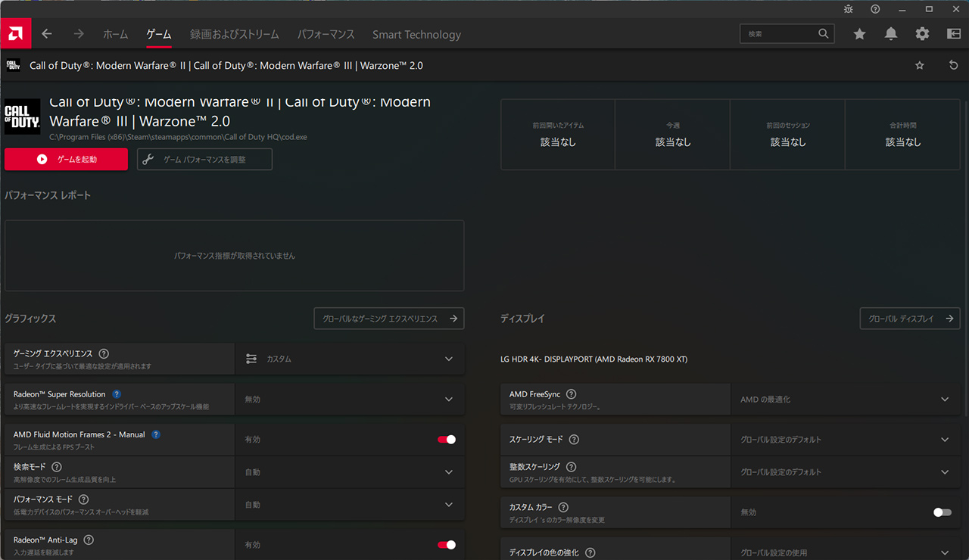Open notifications bell icon
Viewport: 969px width, 560px height.
click(x=891, y=34)
